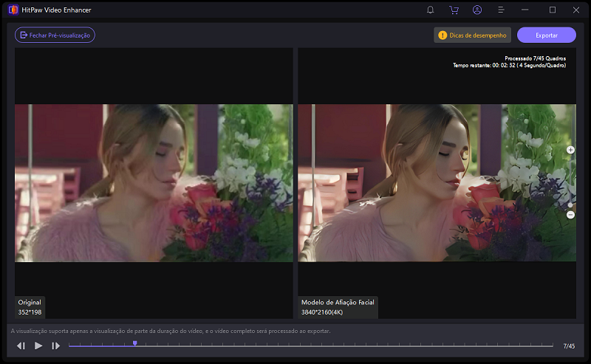The width and height of the screenshot is (591, 364).
Task: Click the timeline playhead marker
Action: tap(134, 343)
